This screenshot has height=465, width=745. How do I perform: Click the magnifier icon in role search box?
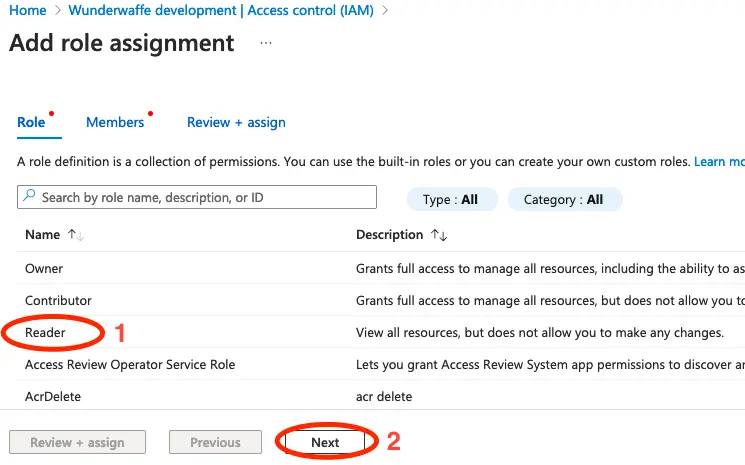click(29, 198)
